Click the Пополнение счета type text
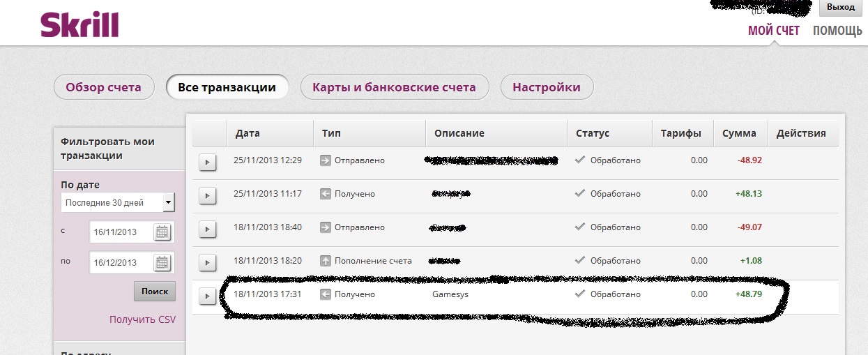Image resolution: width=868 pixels, height=355 pixels. pos(373,261)
